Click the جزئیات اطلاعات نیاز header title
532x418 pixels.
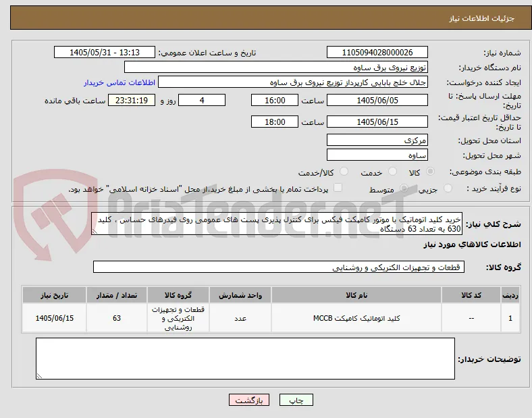[x=481, y=18]
